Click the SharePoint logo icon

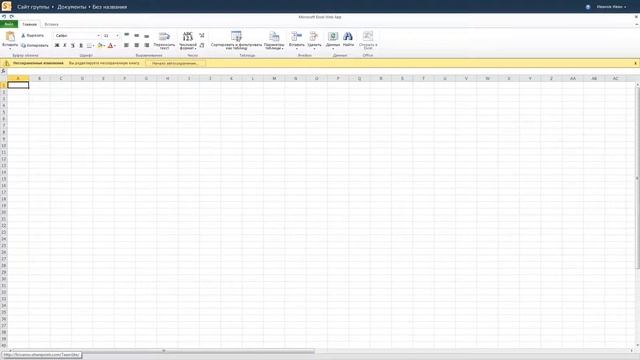pyautogui.click(x=7, y=6)
